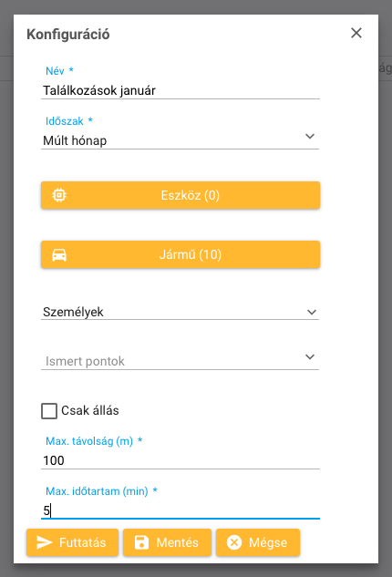The width and height of the screenshot is (392, 577).
Task: Open the Jármű (10) selector button
Action: pos(181,254)
